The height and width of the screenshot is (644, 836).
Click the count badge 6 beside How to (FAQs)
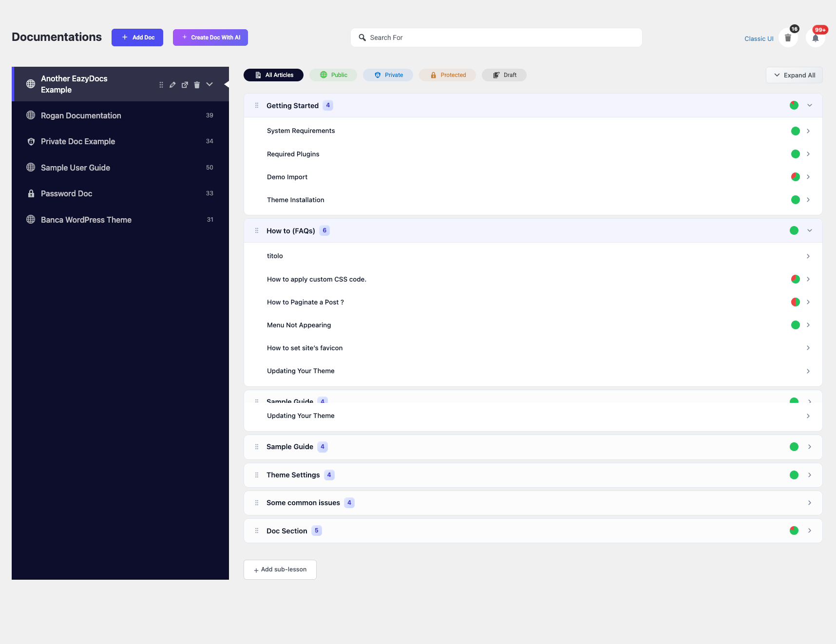(324, 230)
